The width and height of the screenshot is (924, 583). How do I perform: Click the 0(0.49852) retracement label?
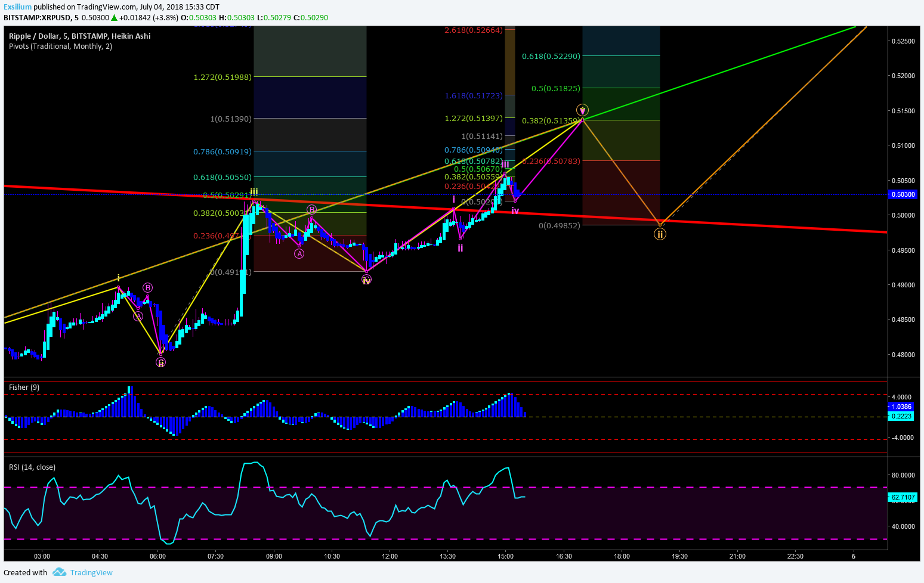560,225
